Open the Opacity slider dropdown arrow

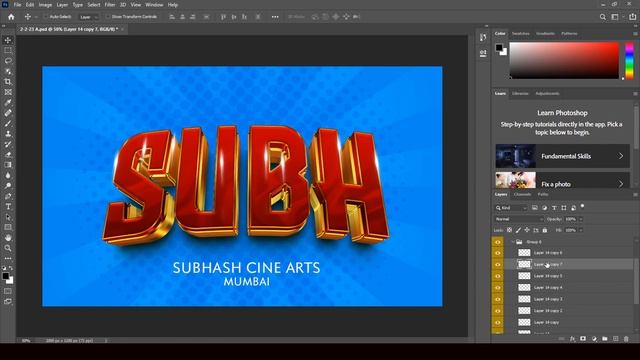click(x=581, y=219)
